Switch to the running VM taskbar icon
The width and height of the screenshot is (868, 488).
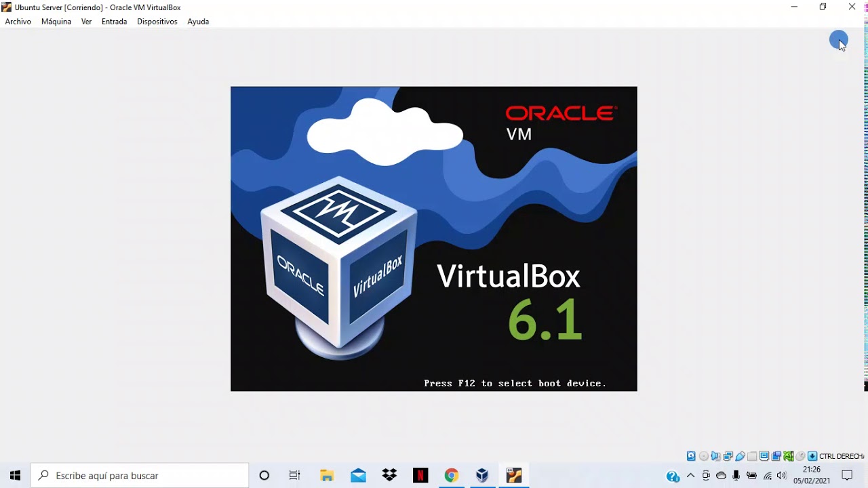coord(514,476)
